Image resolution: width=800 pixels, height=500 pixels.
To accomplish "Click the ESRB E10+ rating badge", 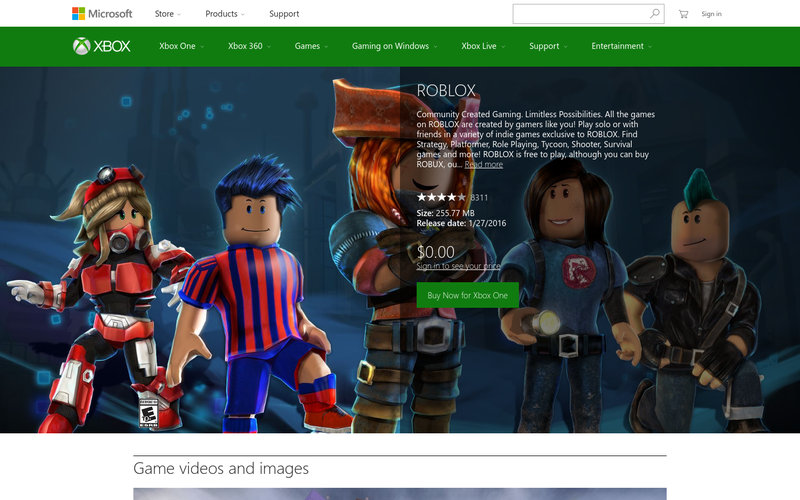I will pos(148,413).
